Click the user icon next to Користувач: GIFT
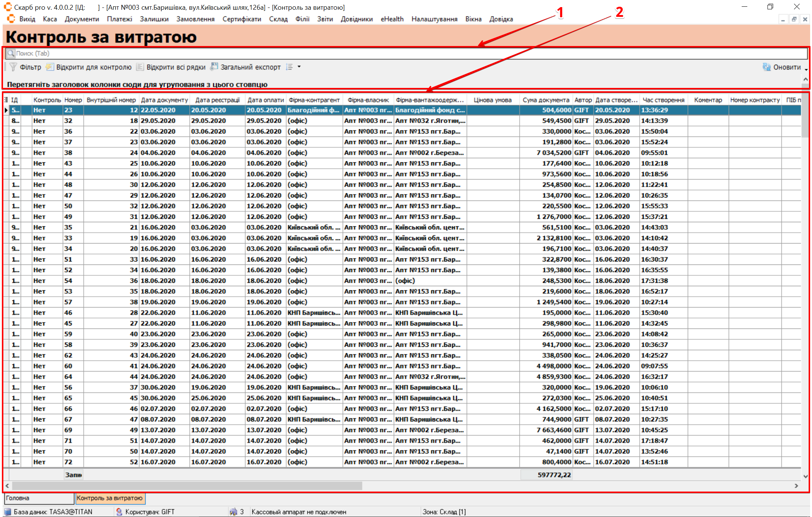 pos(119,512)
